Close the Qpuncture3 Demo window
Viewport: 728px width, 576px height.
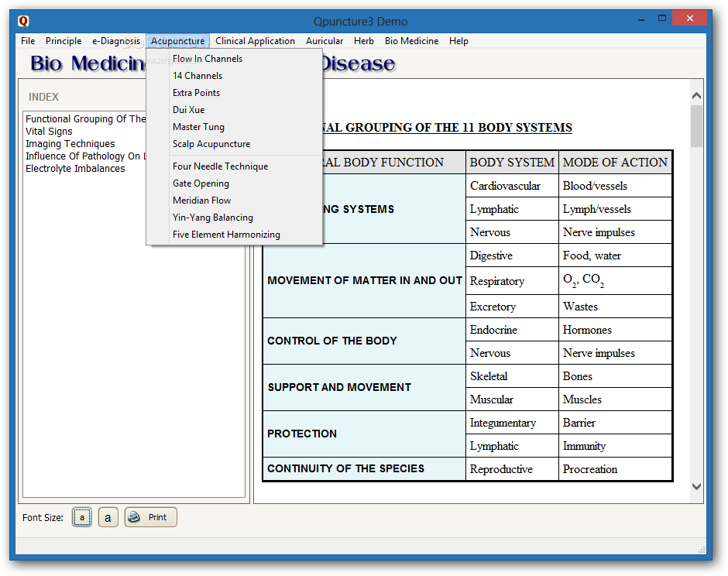[689, 19]
